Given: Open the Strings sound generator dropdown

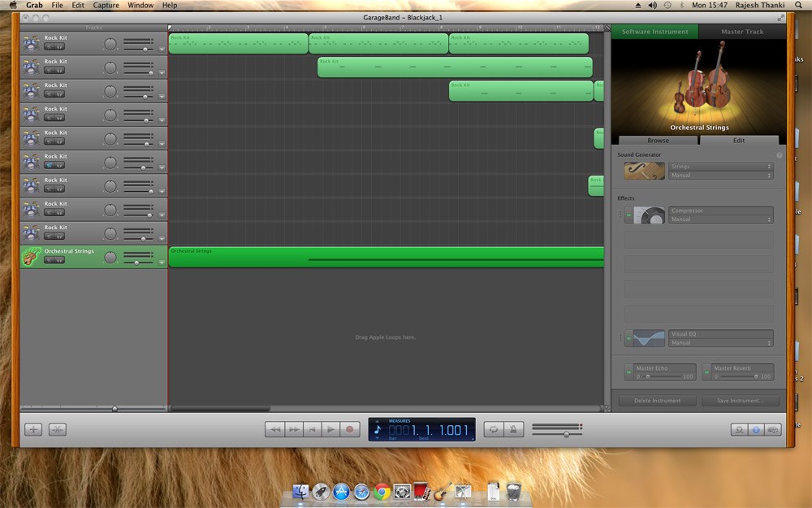Looking at the screenshot, I should pos(721,167).
